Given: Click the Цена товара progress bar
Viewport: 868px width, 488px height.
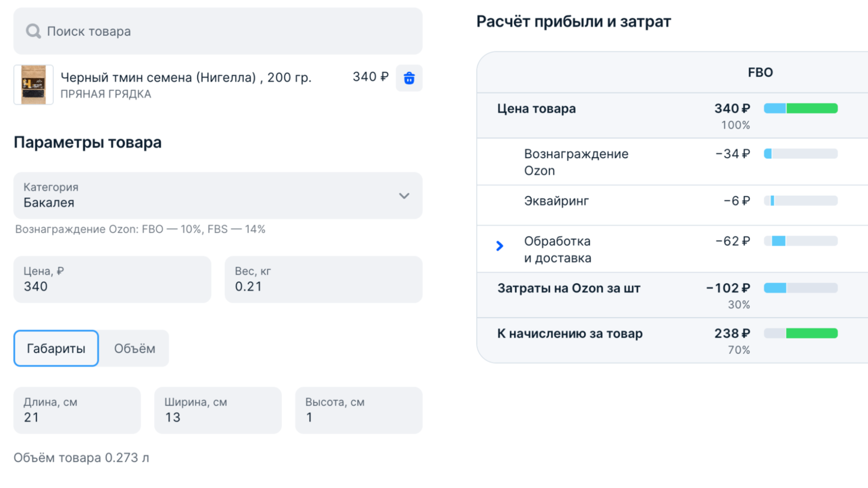Looking at the screenshot, I should pyautogui.click(x=800, y=108).
